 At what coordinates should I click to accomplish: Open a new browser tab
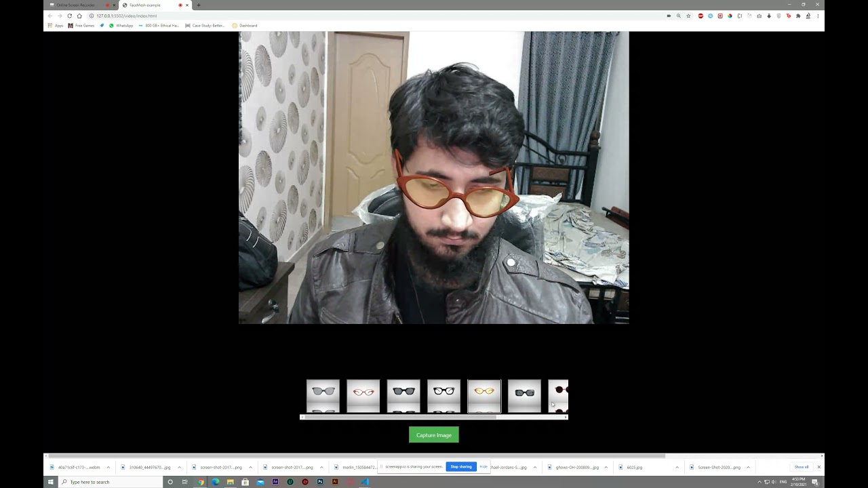coord(199,5)
